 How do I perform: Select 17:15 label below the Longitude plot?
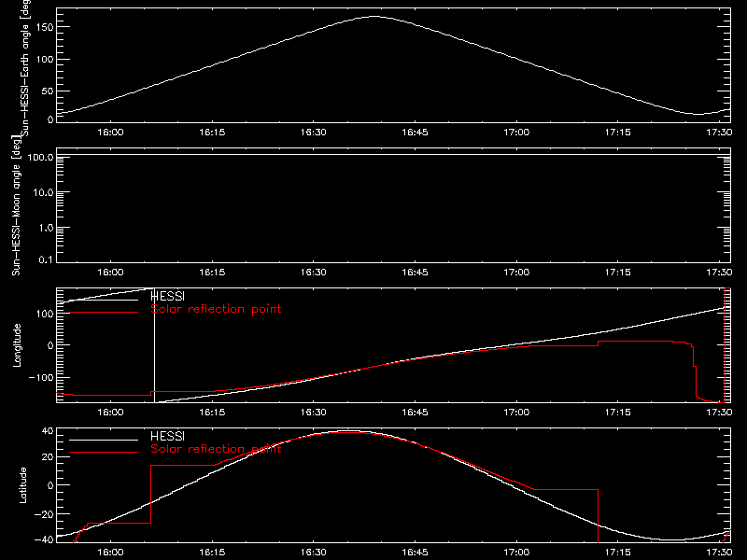point(618,412)
